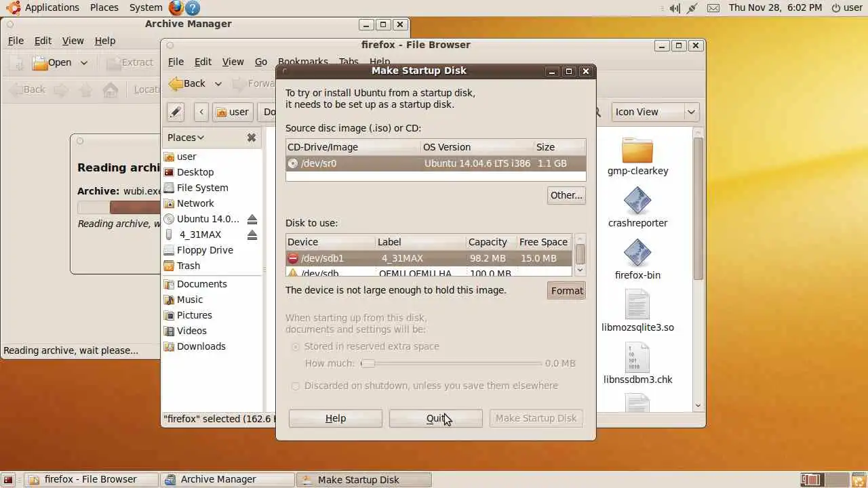Click Help in Make Startup Disk
868x488 pixels.
[336, 418]
